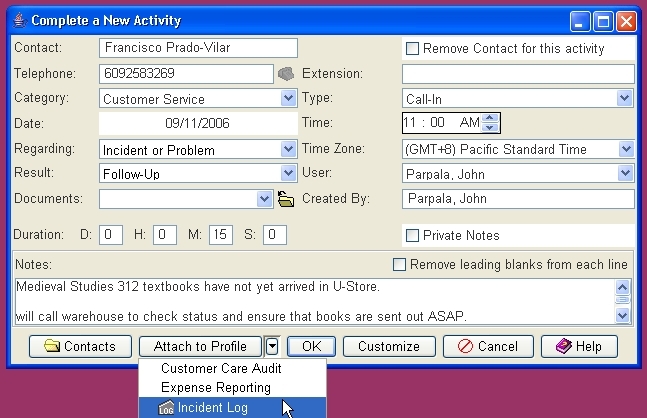Viewport: 647px width, 418px height.
Task: Toggle the Private Notes checkbox
Action: [x=412, y=236]
